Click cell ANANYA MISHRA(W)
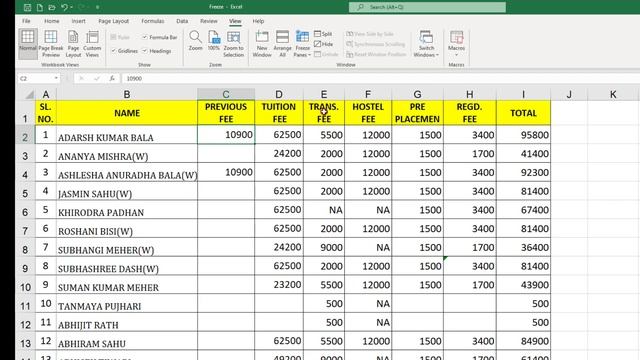The image size is (640, 360). [x=127, y=154]
